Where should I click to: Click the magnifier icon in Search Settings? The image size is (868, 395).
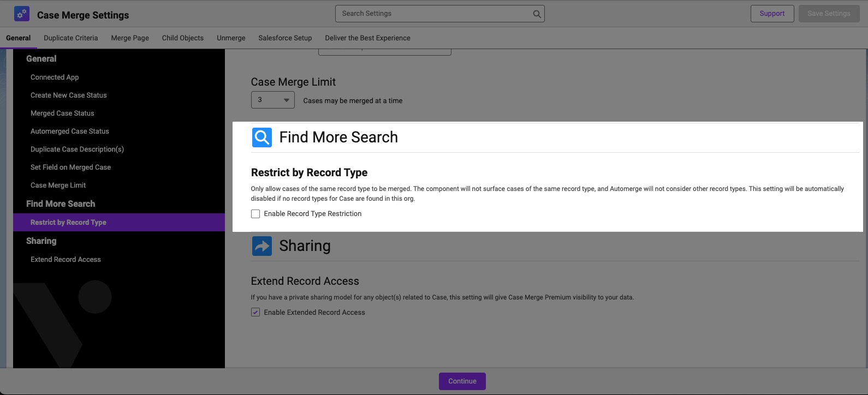537,14
